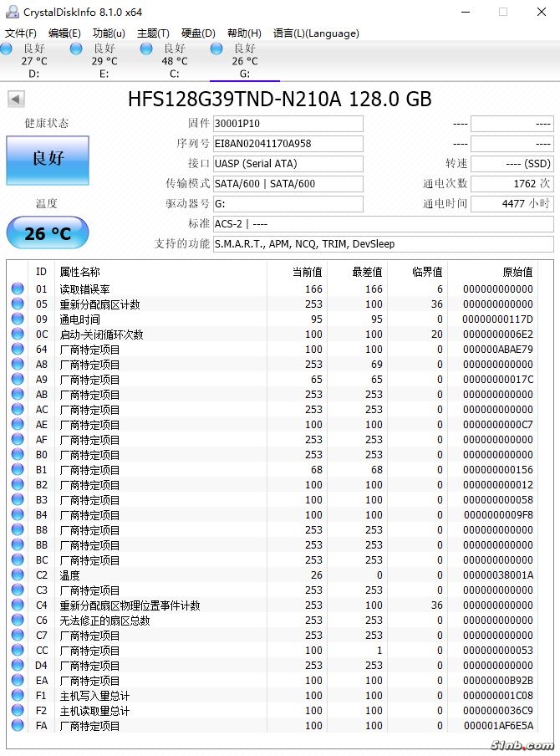Click status orb for attribute CC
560x756 pixels.
pyautogui.click(x=18, y=650)
